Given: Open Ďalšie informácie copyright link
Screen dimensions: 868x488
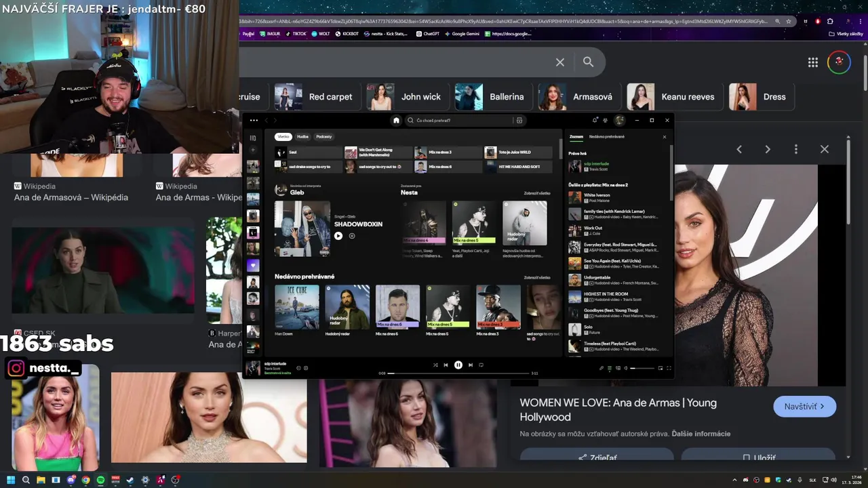Looking at the screenshot, I should tap(701, 434).
